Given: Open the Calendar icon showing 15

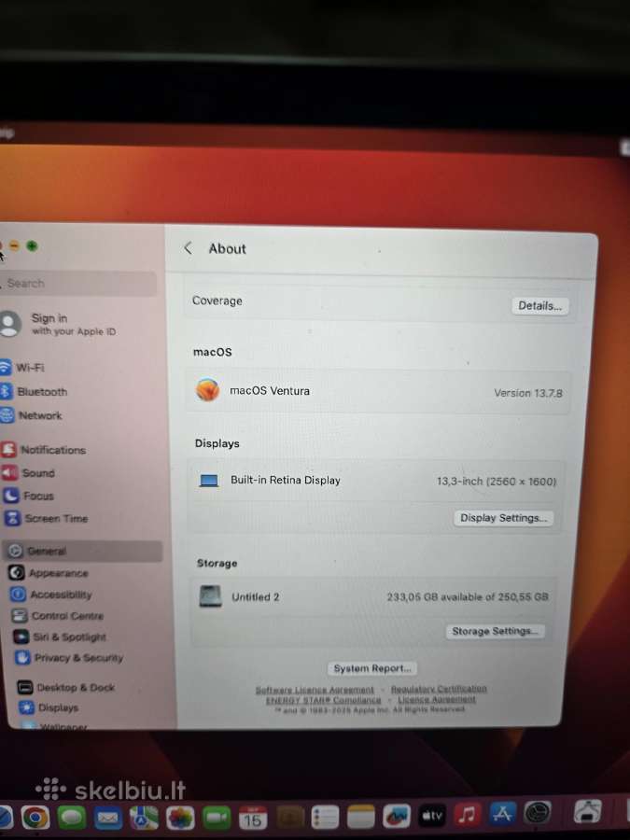Looking at the screenshot, I should tap(253, 818).
